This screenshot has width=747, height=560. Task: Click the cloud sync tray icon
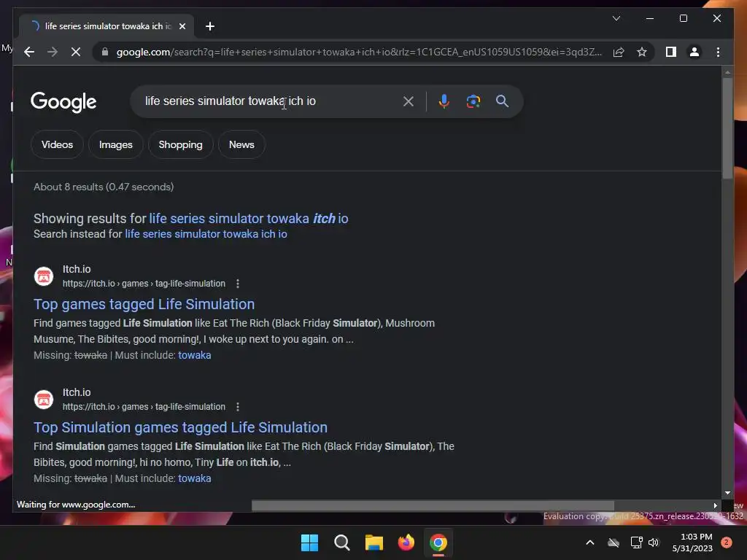[614, 542]
